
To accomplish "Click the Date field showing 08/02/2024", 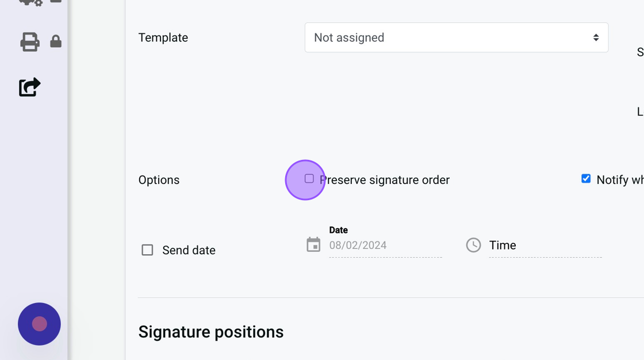I will pyautogui.click(x=385, y=246).
